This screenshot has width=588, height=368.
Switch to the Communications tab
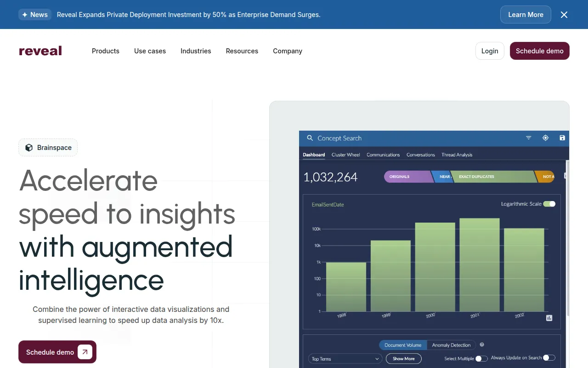coord(383,155)
